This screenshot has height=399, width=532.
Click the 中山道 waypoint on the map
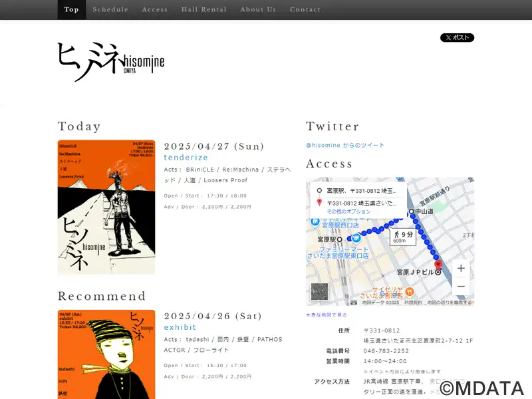tap(412, 211)
